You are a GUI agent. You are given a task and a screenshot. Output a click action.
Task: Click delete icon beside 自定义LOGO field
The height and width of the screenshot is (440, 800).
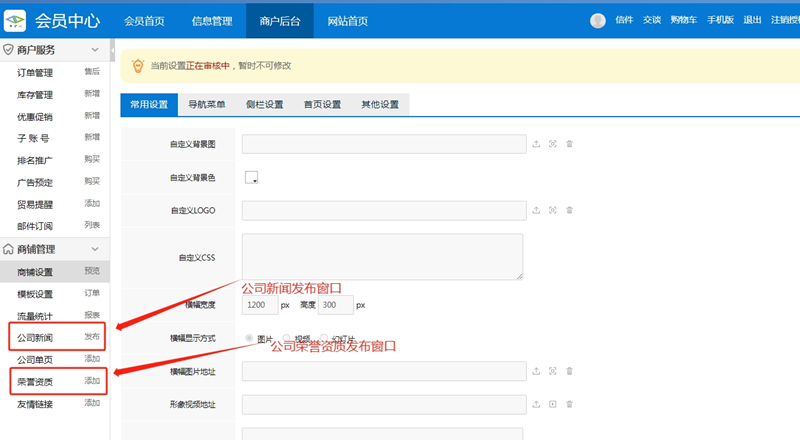[x=570, y=210]
